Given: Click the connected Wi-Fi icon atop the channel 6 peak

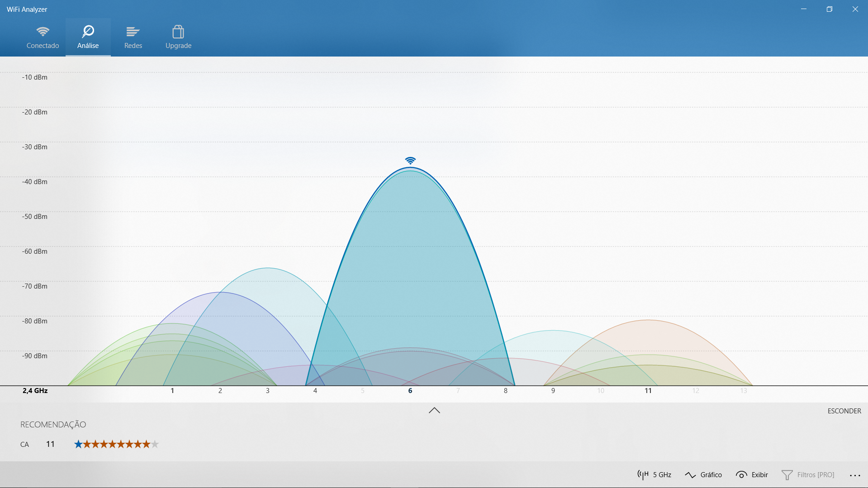Looking at the screenshot, I should coord(410,161).
